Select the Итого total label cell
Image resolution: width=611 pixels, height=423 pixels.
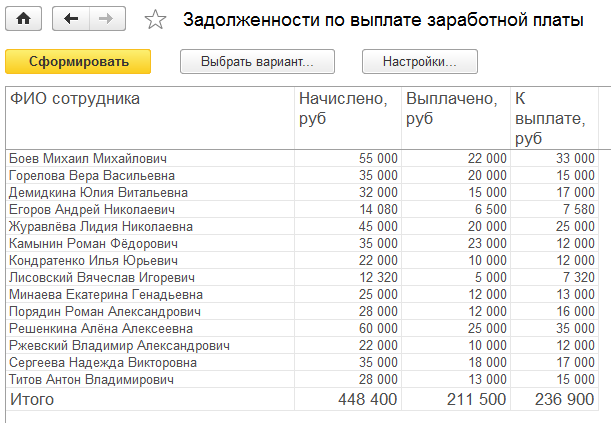tap(150, 399)
